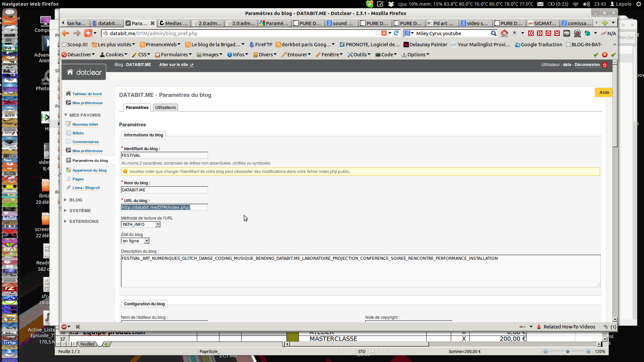Click the yellow Aide button
The image size is (644, 362).
point(604,93)
